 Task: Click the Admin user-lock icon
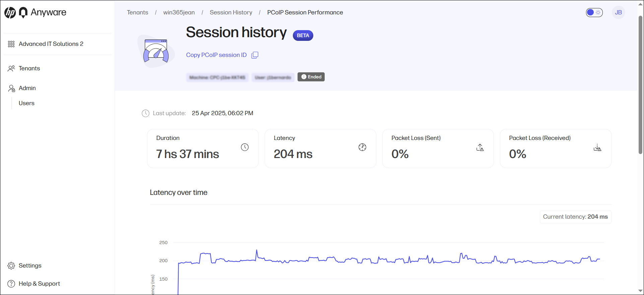click(x=11, y=88)
